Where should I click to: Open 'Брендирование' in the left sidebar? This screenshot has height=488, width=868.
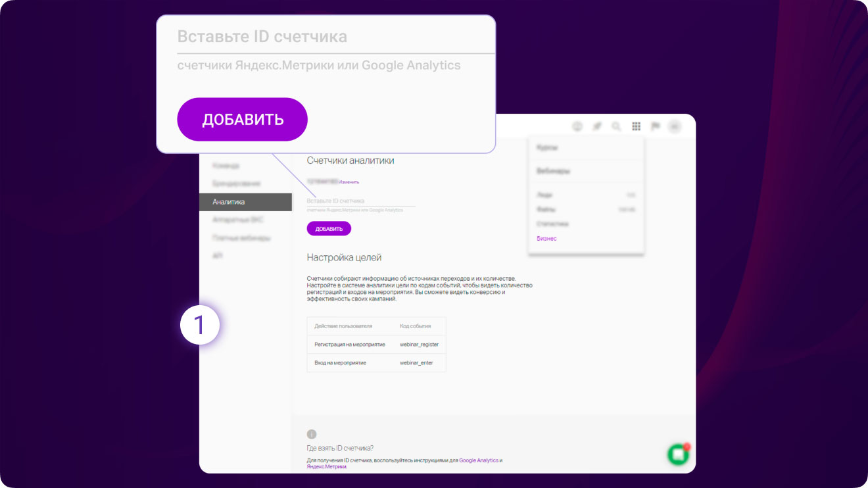coord(236,183)
